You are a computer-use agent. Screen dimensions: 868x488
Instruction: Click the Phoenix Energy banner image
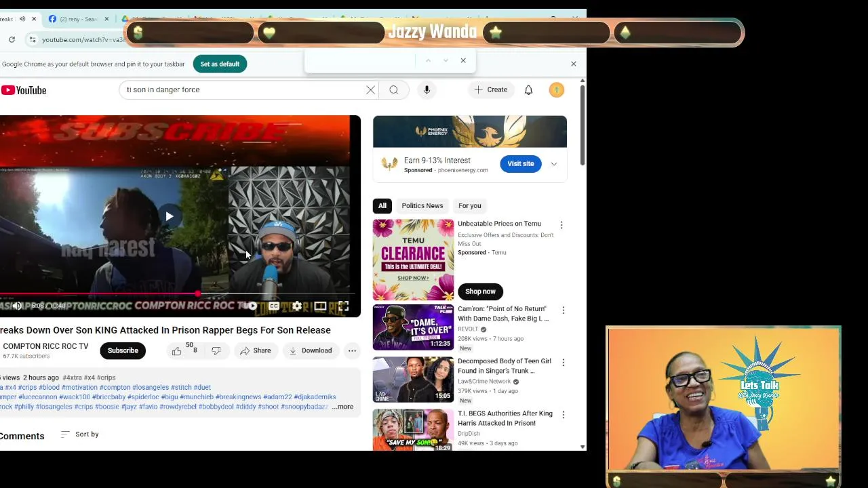(469, 131)
